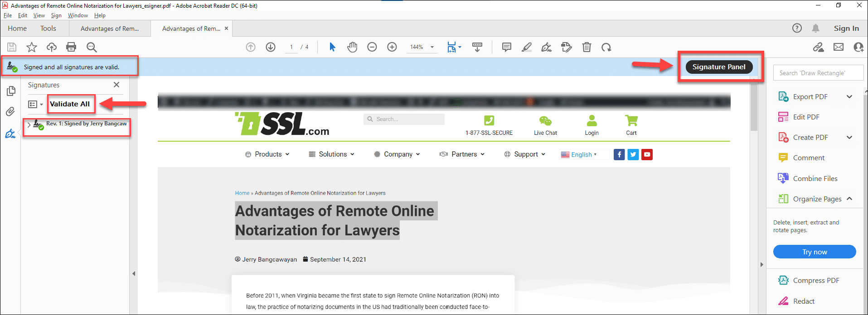Image resolution: width=868 pixels, height=315 pixels.
Task: Switch to the Tools tab
Action: click(48, 28)
